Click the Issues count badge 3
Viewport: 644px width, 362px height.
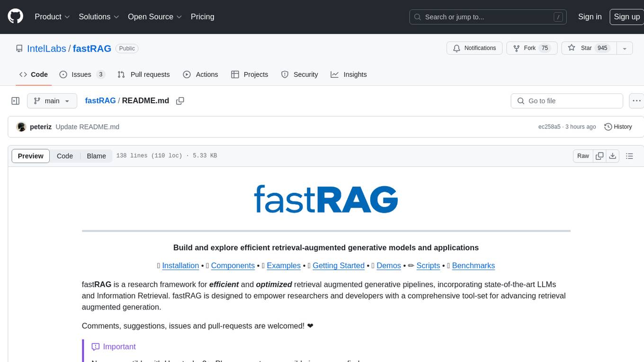[100, 74]
